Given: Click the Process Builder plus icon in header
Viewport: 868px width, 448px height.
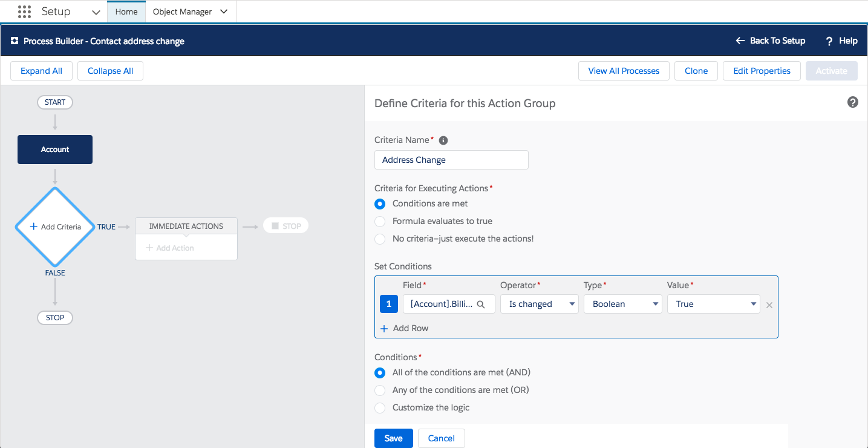Looking at the screenshot, I should pyautogui.click(x=15, y=41).
